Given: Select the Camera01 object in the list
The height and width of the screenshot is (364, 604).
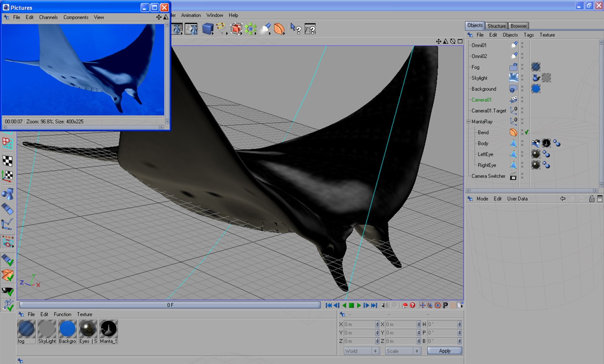Looking at the screenshot, I should click(x=481, y=100).
